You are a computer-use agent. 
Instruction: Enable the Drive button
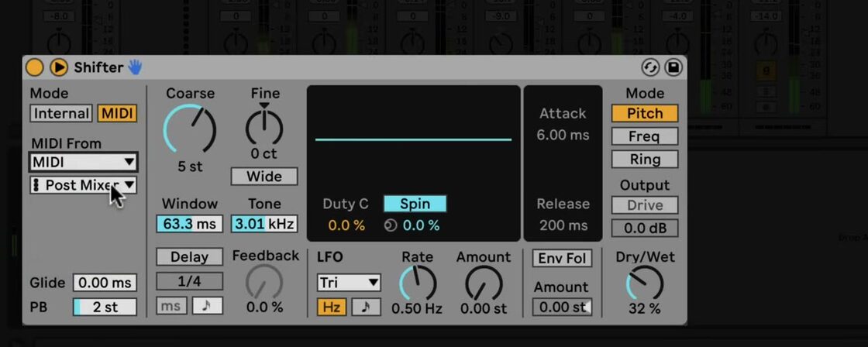coord(645,205)
